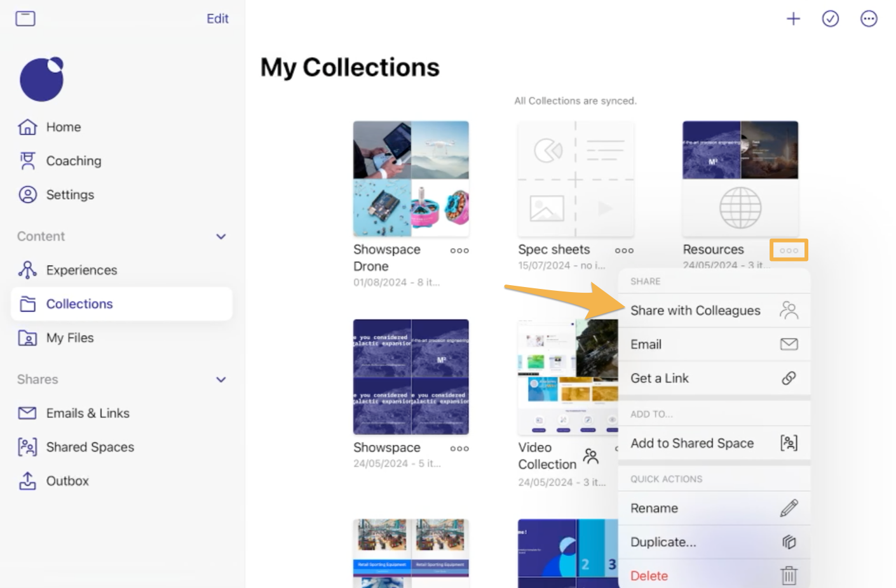Click shared people icon on Video Collection
Screen dimensions: 896x588
(x=591, y=456)
